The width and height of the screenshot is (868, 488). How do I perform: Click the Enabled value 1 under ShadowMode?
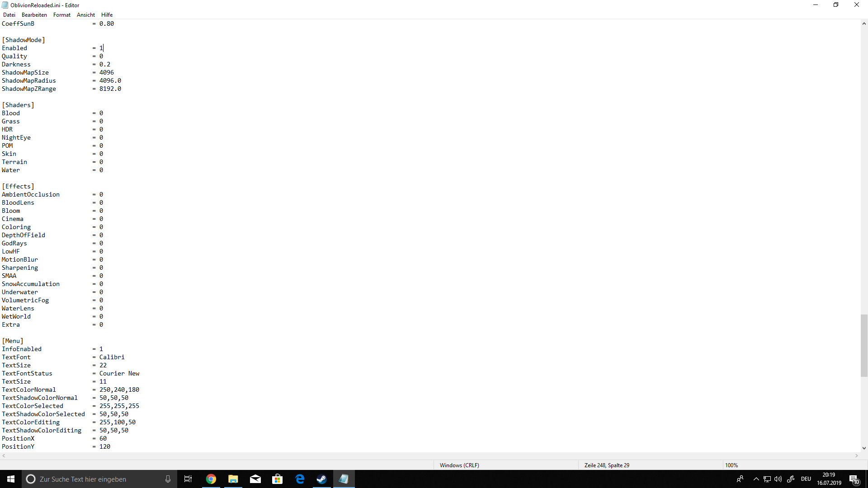[101, 48]
